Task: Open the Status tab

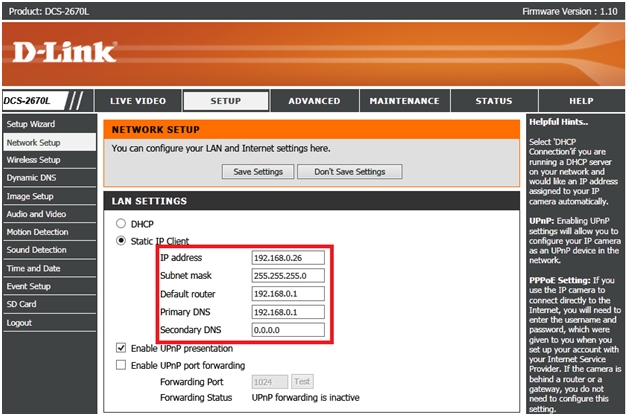Action: click(x=493, y=101)
